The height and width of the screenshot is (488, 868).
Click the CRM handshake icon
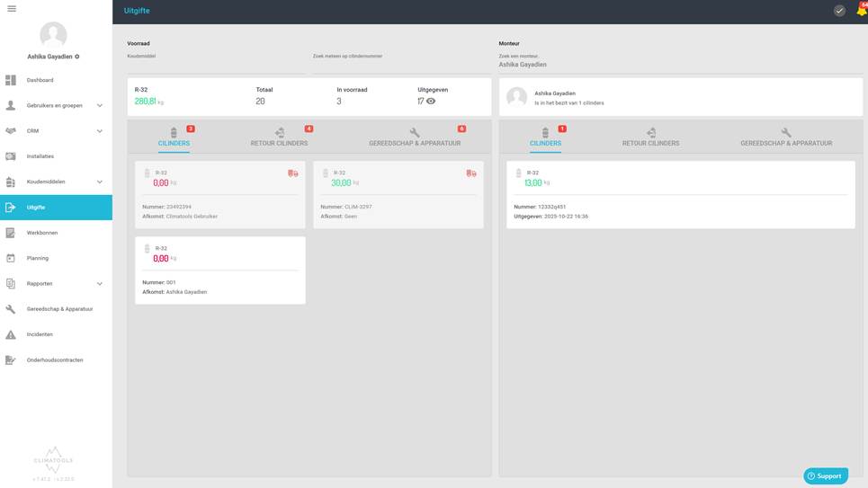11,131
